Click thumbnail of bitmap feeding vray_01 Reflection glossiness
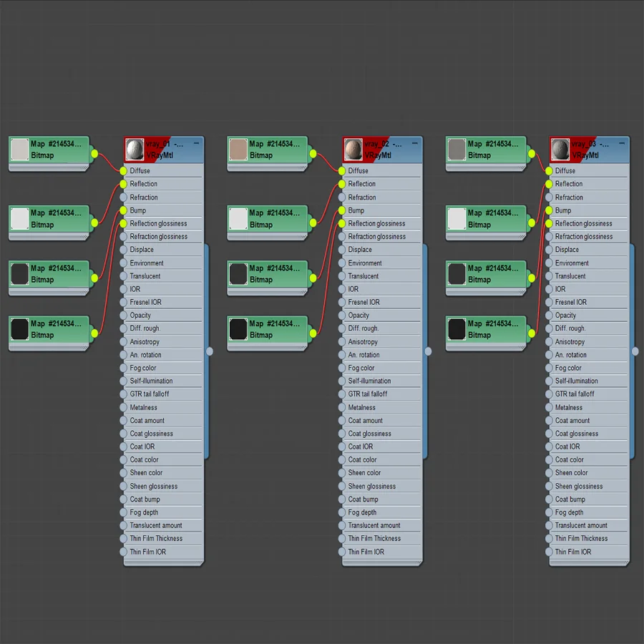 pos(19,329)
